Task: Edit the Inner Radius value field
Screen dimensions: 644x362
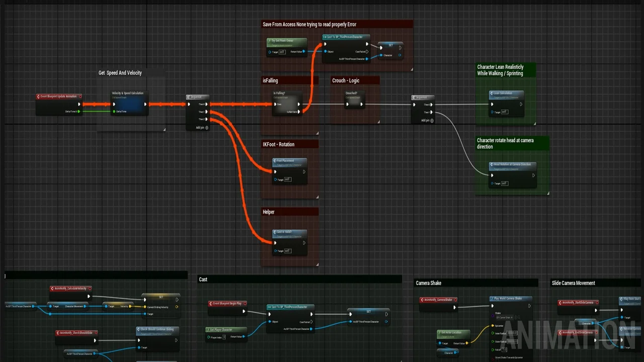Action: click(x=512, y=333)
